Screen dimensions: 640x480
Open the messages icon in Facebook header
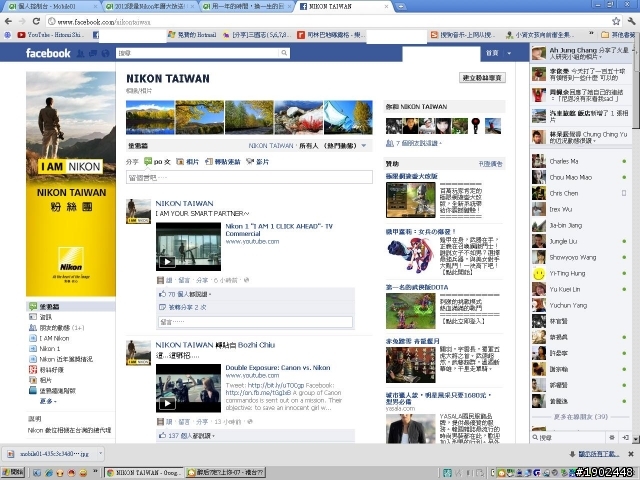(93, 53)
